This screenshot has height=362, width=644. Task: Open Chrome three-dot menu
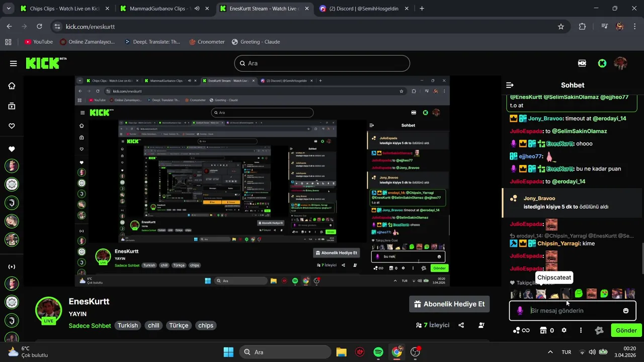point(634,27)
